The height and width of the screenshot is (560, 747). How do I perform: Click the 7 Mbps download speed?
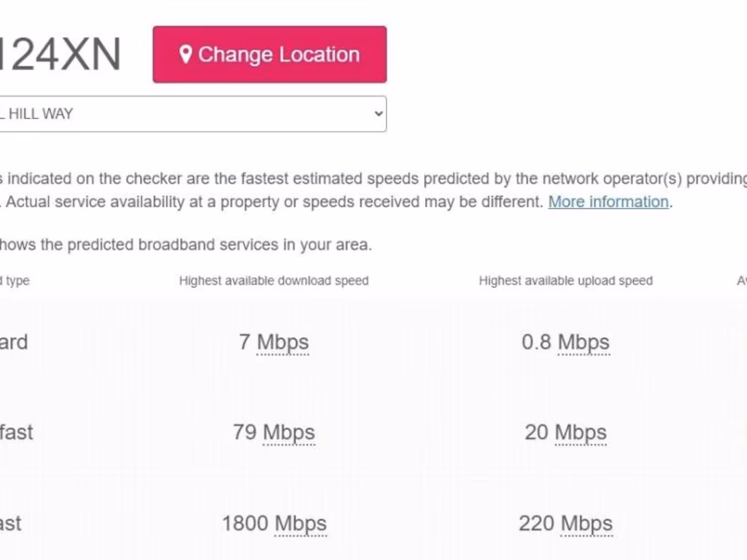click(x=274, y=342)
